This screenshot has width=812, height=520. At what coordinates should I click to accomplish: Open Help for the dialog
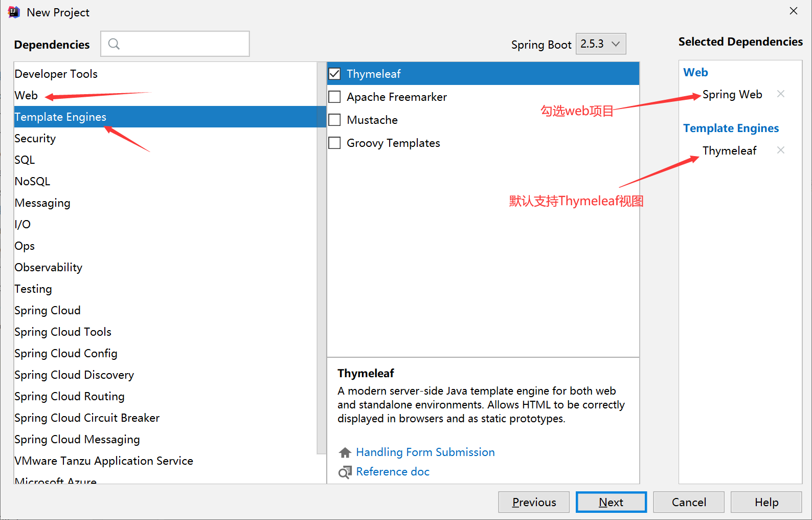coord(766,502)
